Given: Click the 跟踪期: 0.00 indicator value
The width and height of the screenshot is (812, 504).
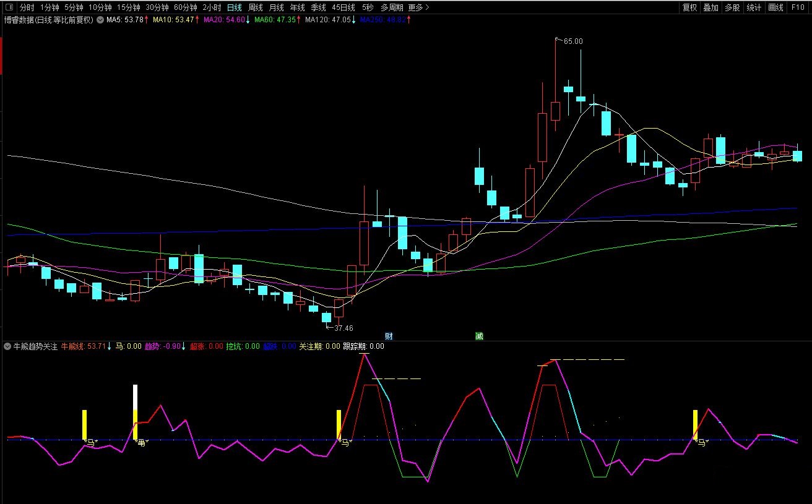Looking at the screenshot, I should (363, 346).
